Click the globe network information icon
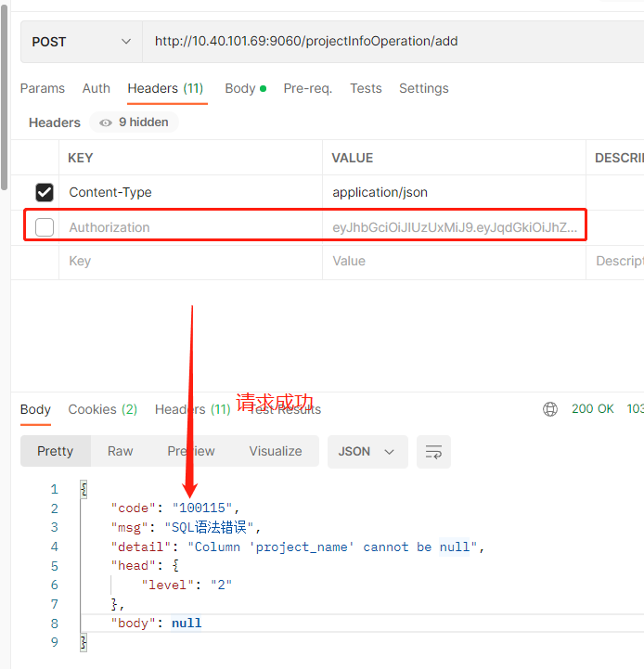The image size is (644, 669). coord(550,409)
